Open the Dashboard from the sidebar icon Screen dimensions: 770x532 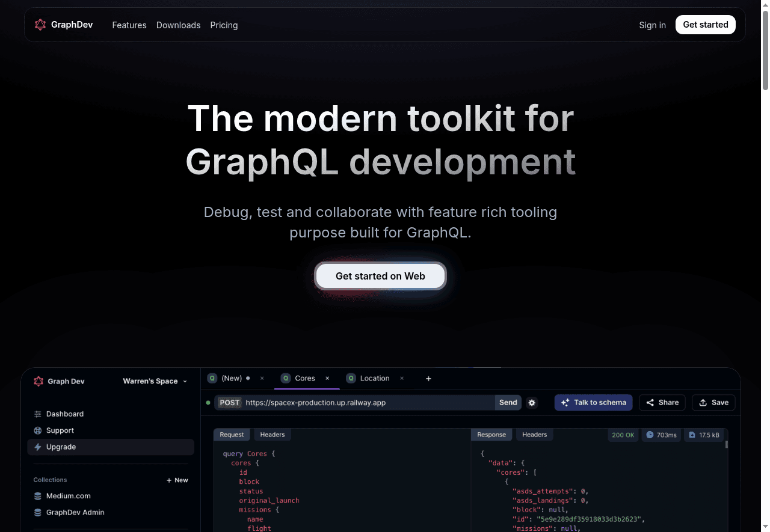tap(37, 414)
